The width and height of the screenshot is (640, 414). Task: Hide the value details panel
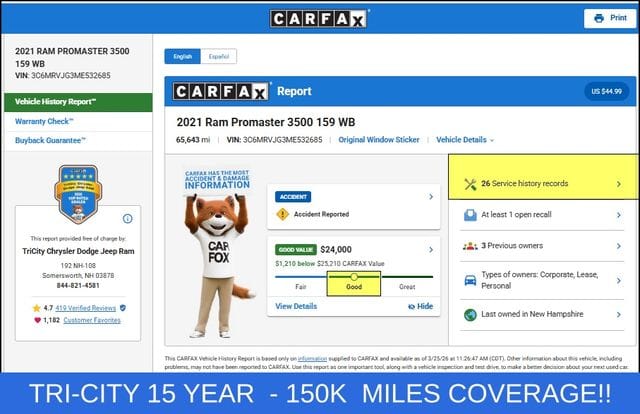420,306
